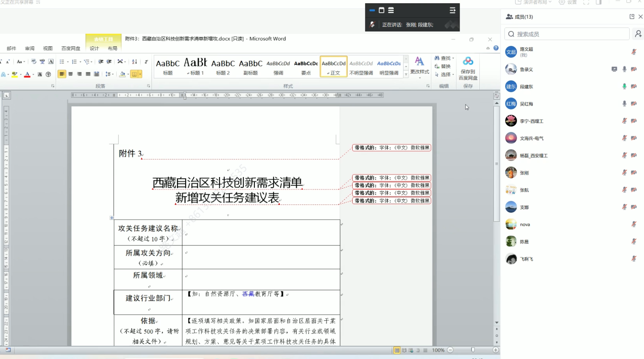This screenshot has width=644, height=359.
Task: Click the invite member icon beside search
Action: (x=638, y=34)
